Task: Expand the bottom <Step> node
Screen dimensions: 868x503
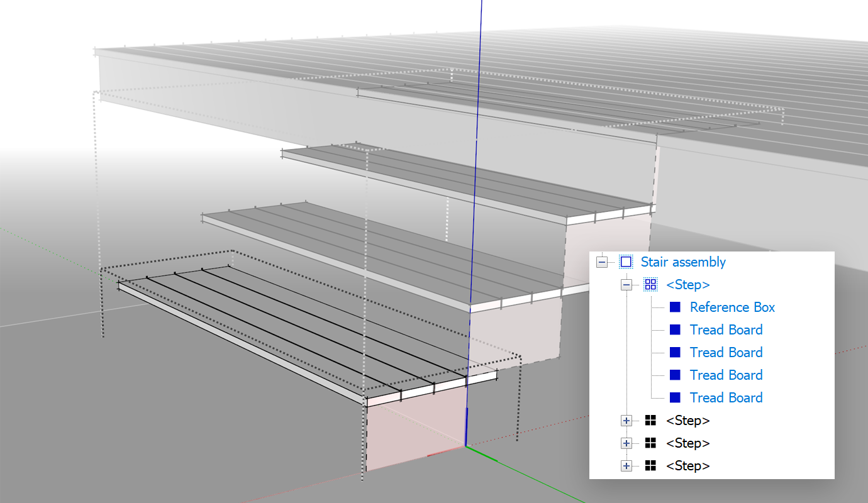Action: click(x=626, y=465)
